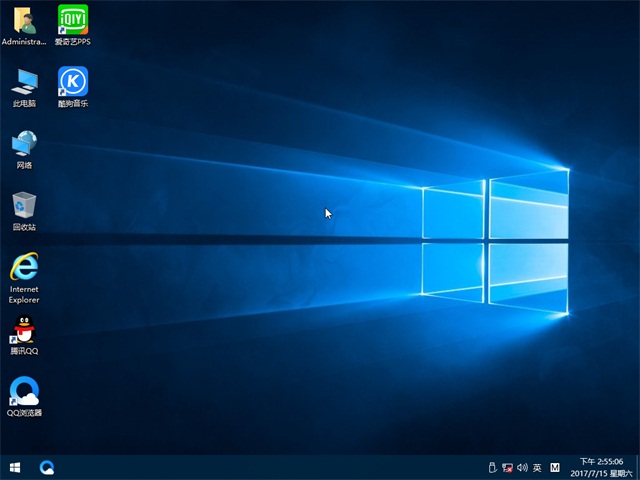Screen dimensions: 640x480
Task: Open the clock showing 2:55:06
Action: (x=602, y=467)
